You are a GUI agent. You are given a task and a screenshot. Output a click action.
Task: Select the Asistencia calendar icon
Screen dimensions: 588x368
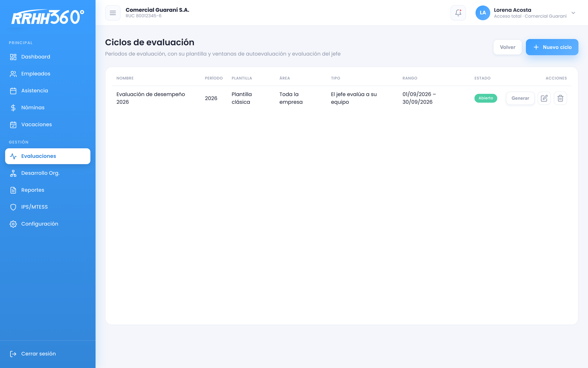point(13,91)
